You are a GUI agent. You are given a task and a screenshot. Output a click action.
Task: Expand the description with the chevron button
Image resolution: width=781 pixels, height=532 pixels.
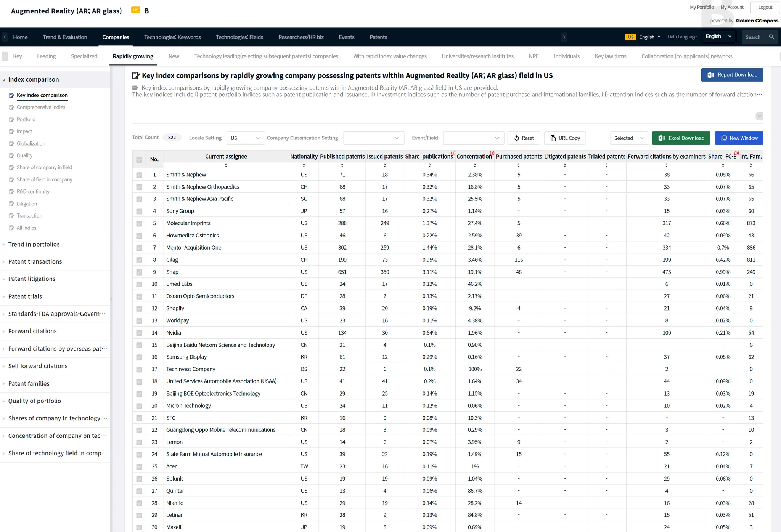(x=759, y=116)
